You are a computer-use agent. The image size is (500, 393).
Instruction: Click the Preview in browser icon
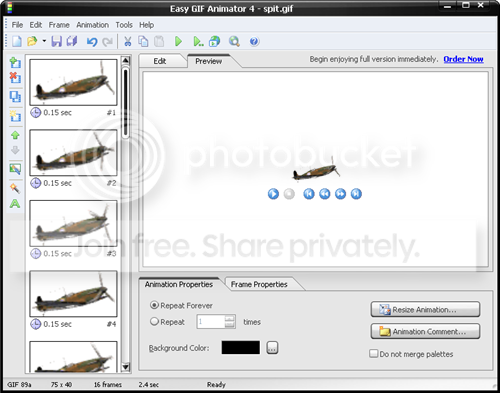[x=214, y=41]
